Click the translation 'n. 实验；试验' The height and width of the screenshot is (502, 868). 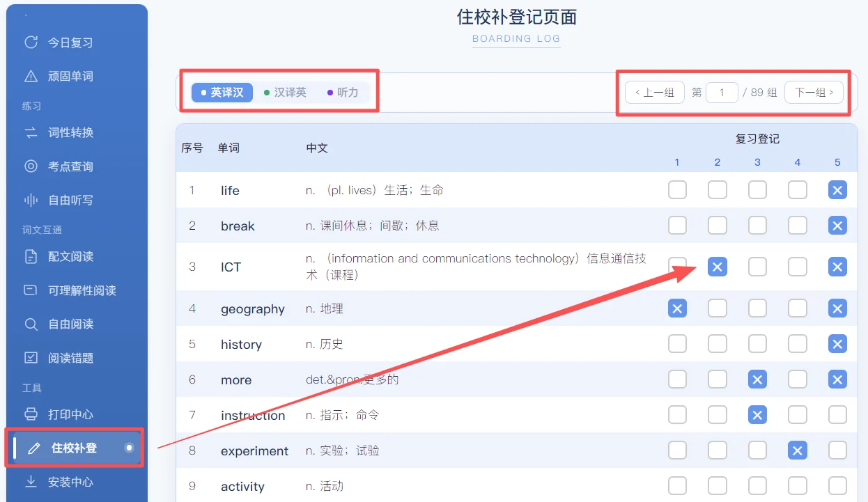pyautogui.click(x=343, y=450)
